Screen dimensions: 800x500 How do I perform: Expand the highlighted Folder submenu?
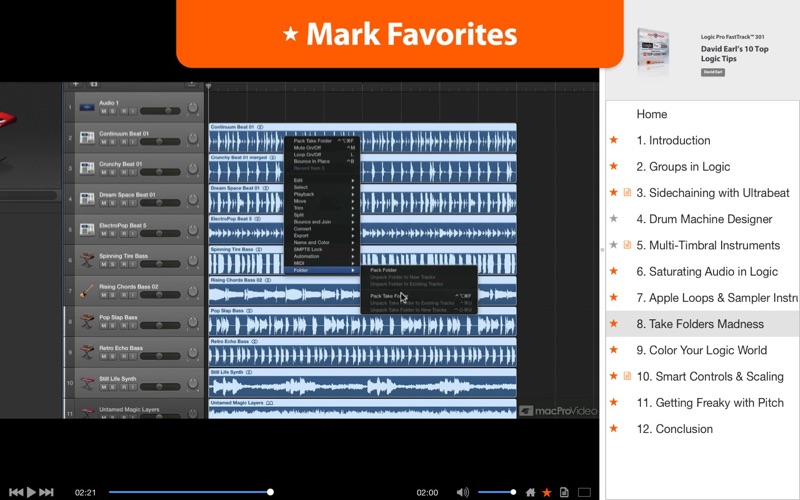322,270
